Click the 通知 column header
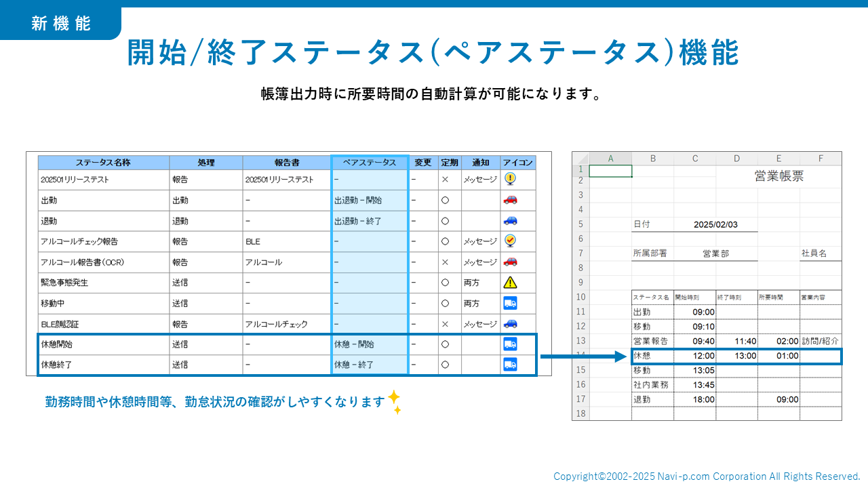Viewport: 868px width, 488px height. point(481,163)
